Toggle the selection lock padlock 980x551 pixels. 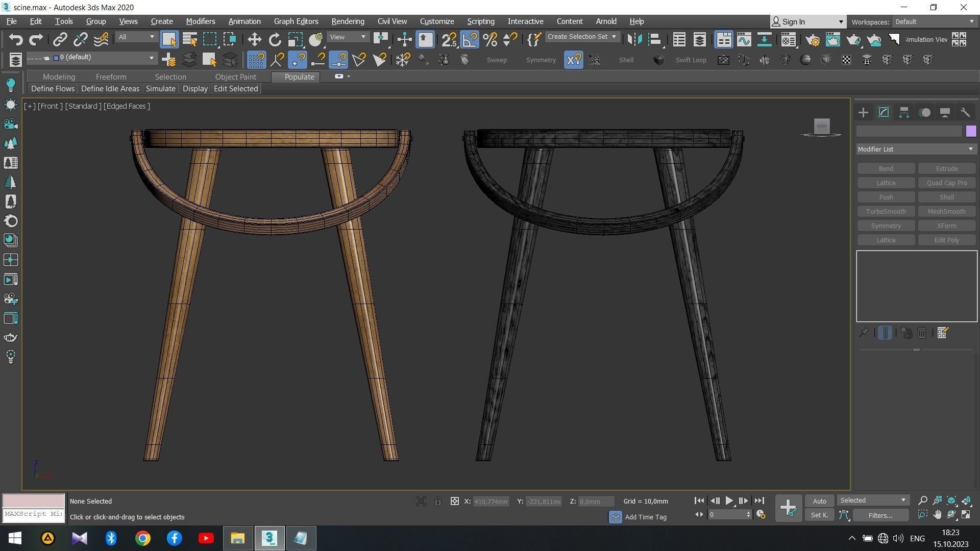click(x=438, y=501)
